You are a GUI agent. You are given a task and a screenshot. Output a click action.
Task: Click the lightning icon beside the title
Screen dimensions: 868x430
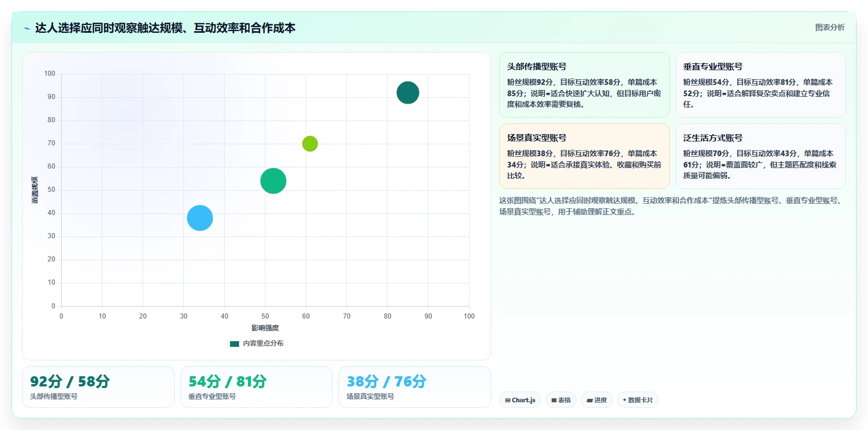pyautogui.click(x=27, y=28)
